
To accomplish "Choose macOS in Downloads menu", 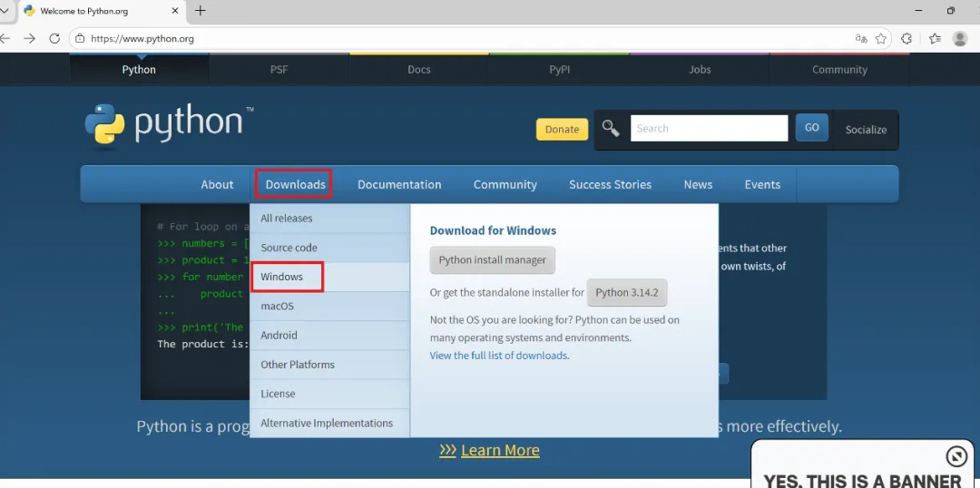I will 330,307.
